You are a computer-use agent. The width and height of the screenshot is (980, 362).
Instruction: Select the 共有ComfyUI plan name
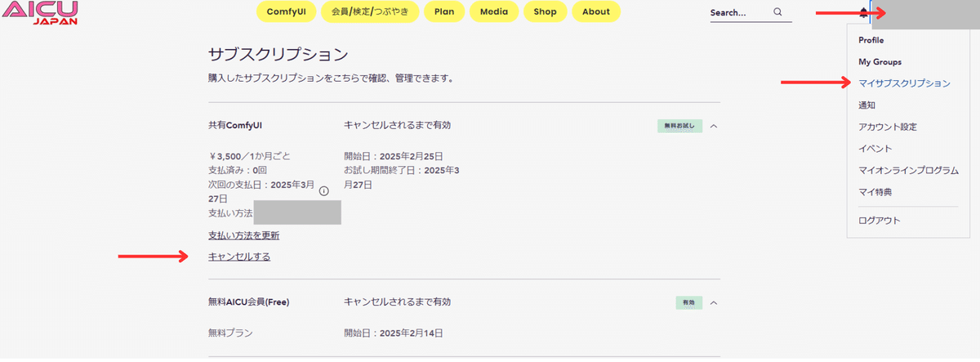click(x=235, y=126)
